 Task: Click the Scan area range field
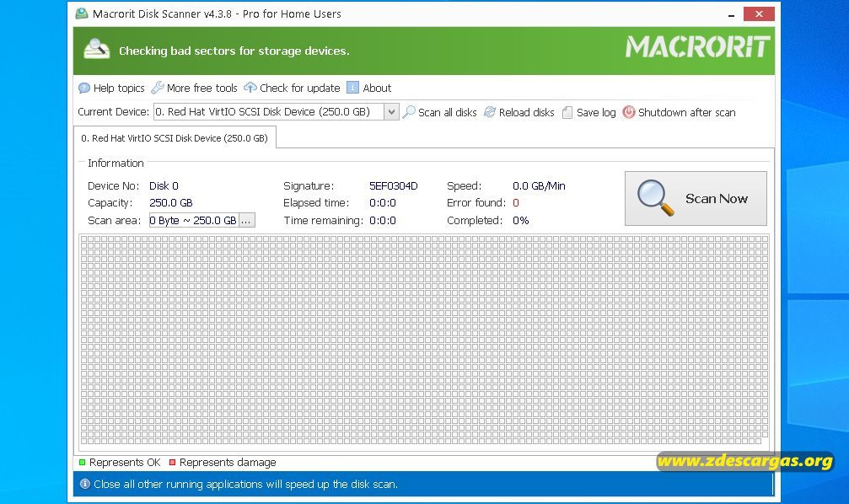click(194, 220)
